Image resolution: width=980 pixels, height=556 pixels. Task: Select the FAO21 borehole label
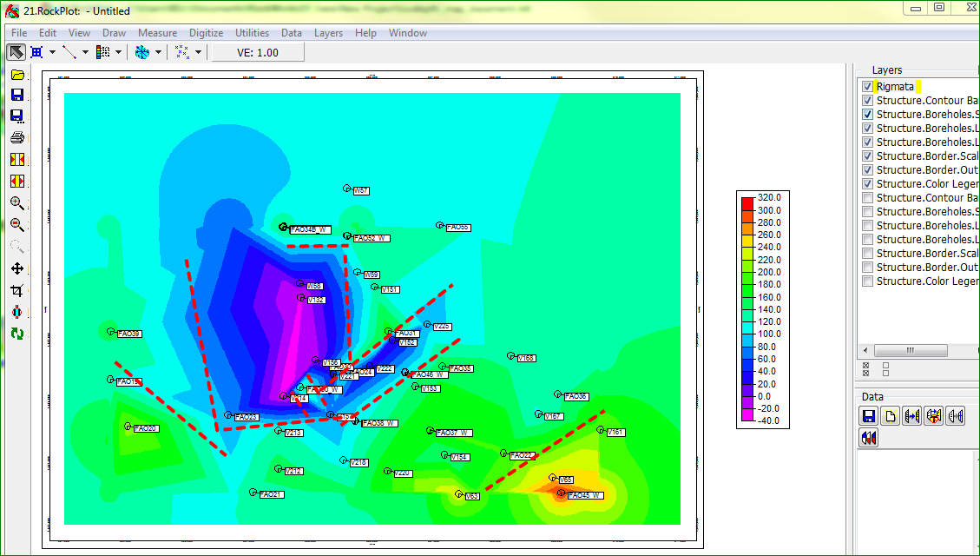271,494
